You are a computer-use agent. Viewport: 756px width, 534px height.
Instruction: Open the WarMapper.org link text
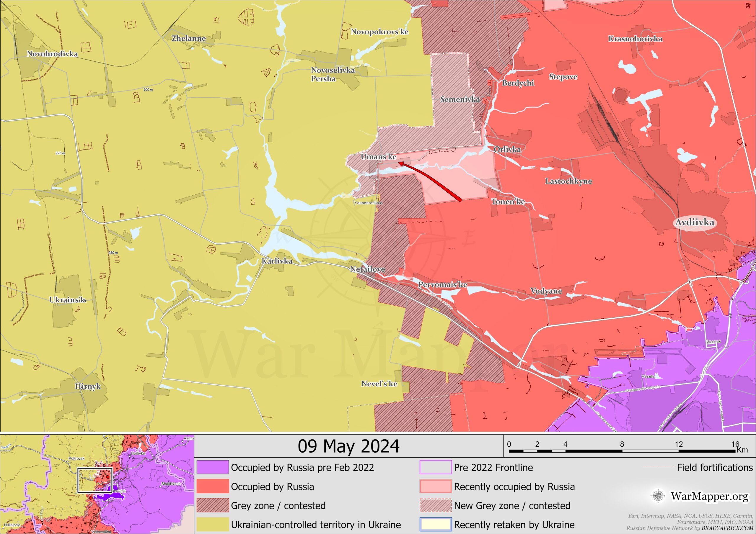[x=710, y=496]
